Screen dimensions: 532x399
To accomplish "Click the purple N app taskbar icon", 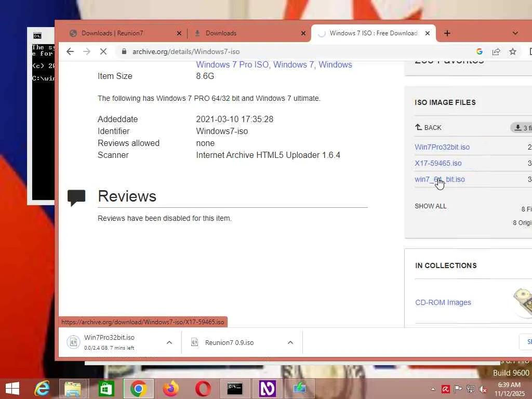I will click(x=268, y=389).
